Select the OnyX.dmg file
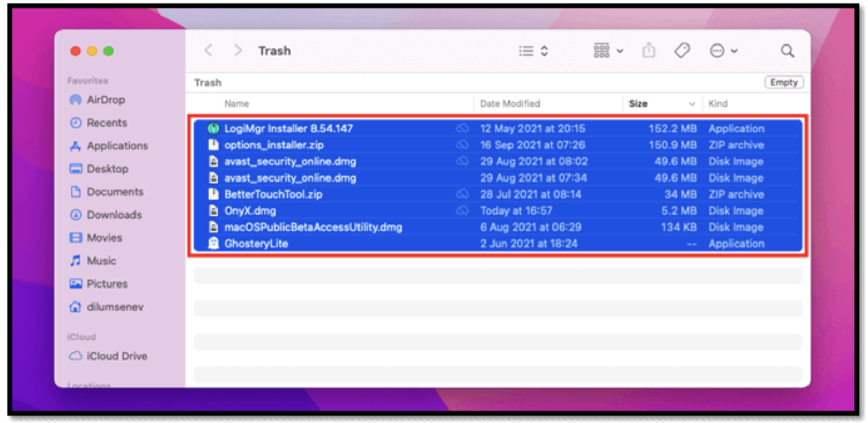 tap(498, 210)
